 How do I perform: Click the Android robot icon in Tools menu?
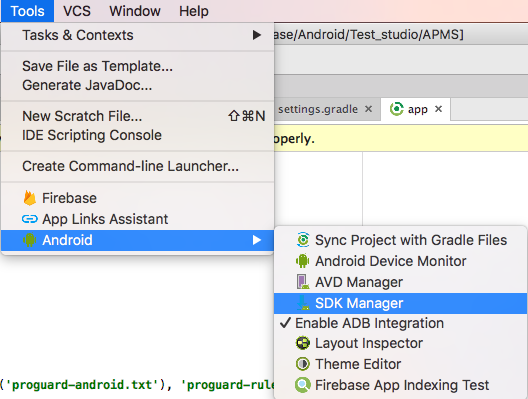click(x=30, y=240)
